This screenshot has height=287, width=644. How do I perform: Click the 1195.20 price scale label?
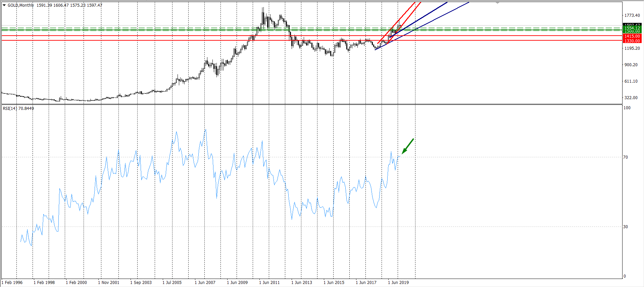[x=632, y=48]
